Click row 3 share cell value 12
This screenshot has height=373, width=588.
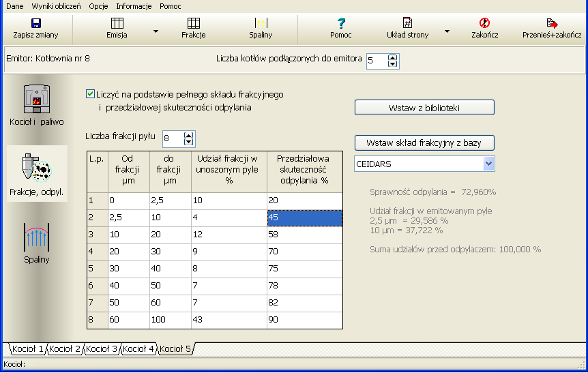pos(229,235)
